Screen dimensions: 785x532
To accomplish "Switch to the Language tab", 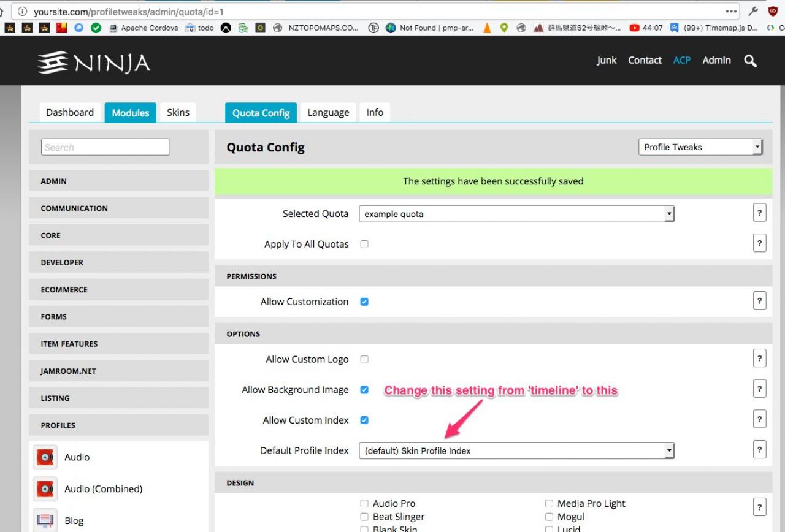I will (x=328, y=113).
